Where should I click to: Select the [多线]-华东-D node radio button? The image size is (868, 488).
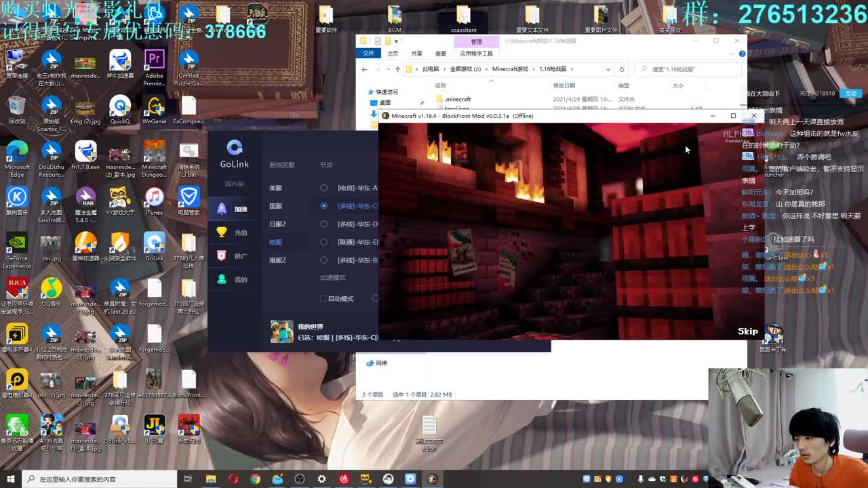coord(323,224)
